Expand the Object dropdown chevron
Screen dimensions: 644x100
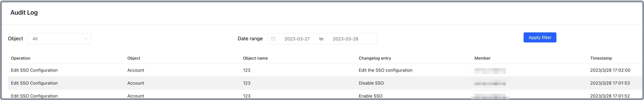pos(86,39)
